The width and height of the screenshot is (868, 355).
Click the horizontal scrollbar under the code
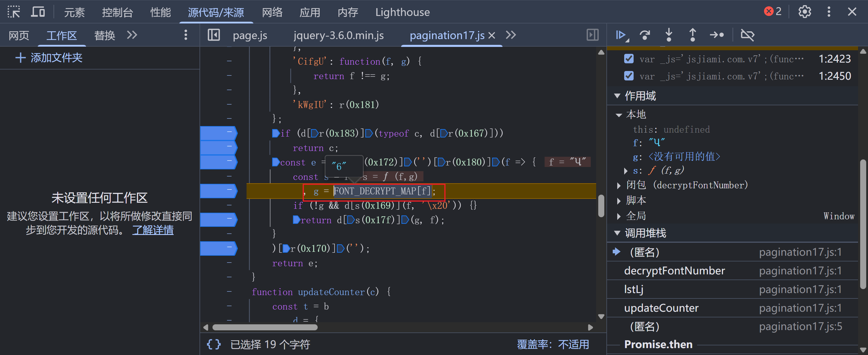pos(265,327)
